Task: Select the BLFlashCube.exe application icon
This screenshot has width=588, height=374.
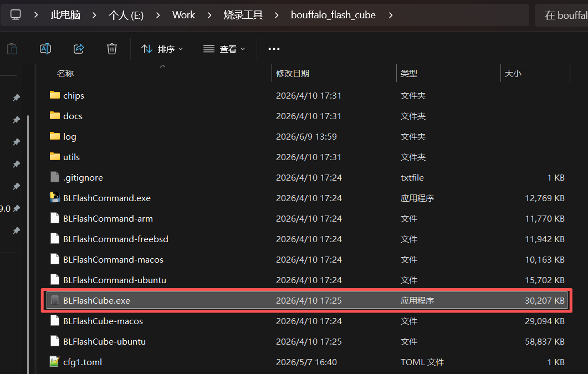Action: coord(55,300)
